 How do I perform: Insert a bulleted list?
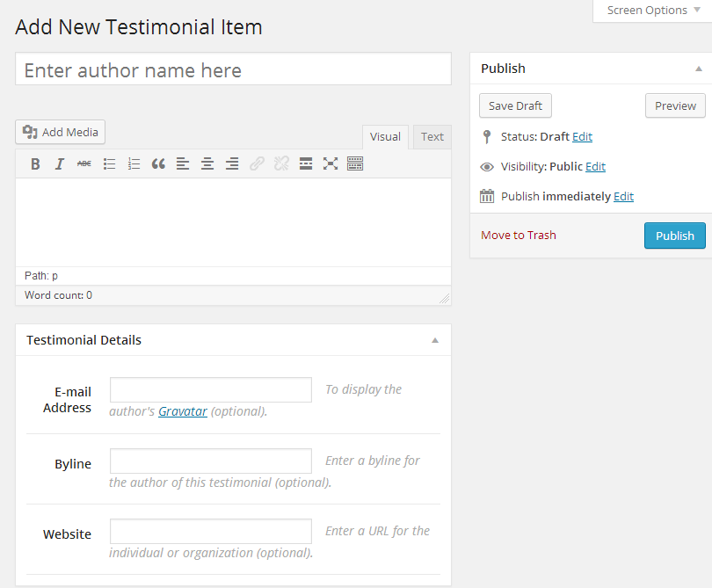[x=109, y=163]
